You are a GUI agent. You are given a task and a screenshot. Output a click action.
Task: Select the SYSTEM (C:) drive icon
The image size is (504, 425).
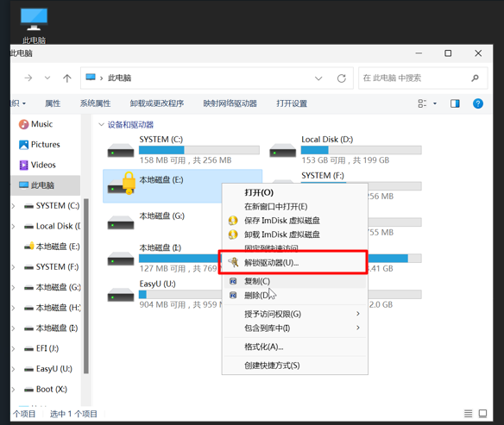point(121,150)
